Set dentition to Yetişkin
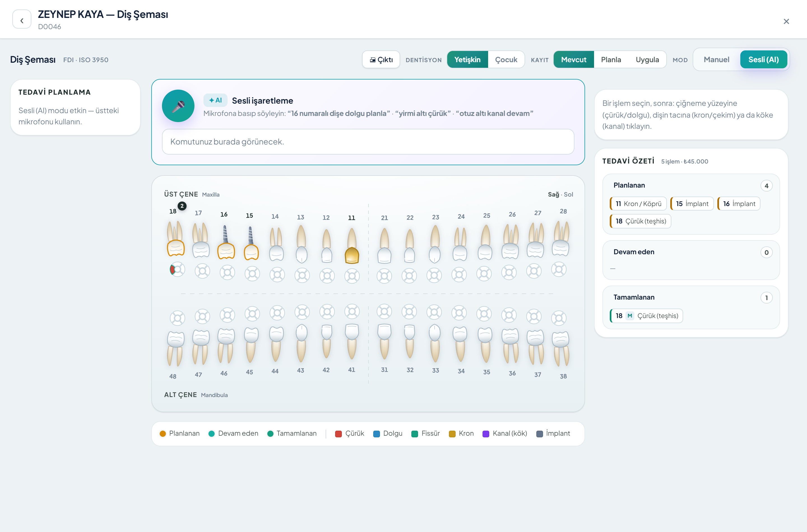 click(x=467, y=60)
